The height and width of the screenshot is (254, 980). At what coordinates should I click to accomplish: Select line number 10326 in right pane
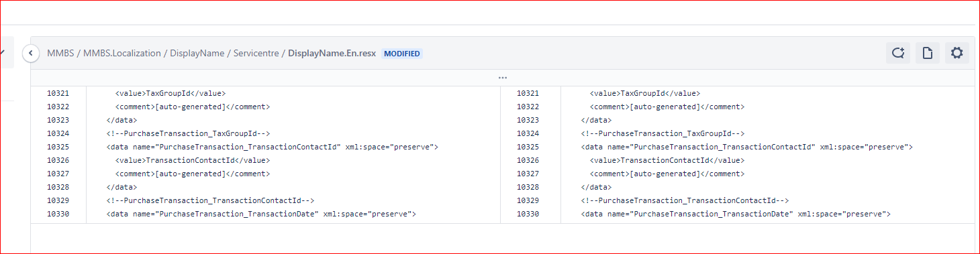(x=528, y=160)
